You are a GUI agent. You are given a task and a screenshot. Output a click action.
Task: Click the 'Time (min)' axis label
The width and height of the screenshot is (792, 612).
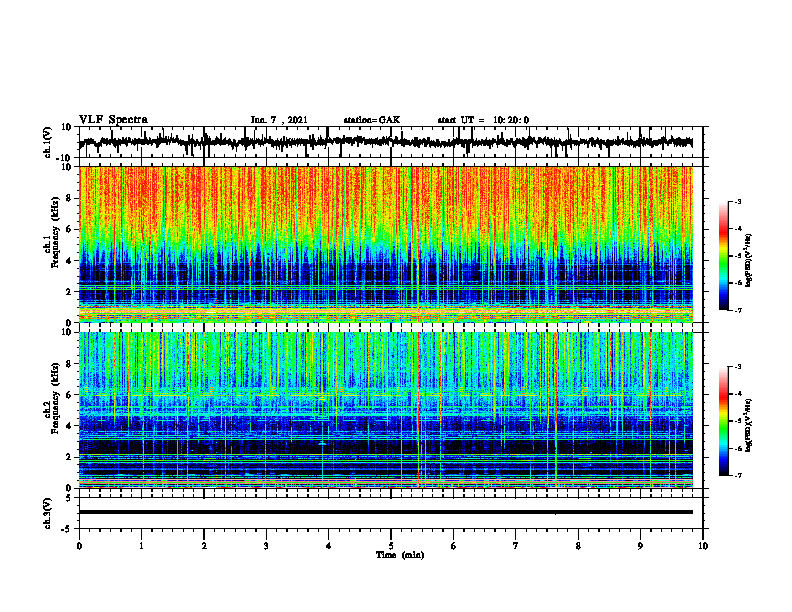400,555
